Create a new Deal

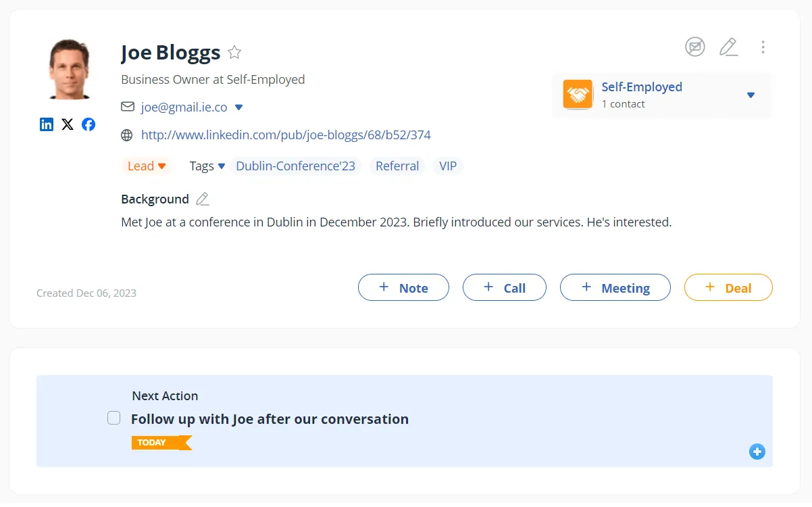(728, 287)
